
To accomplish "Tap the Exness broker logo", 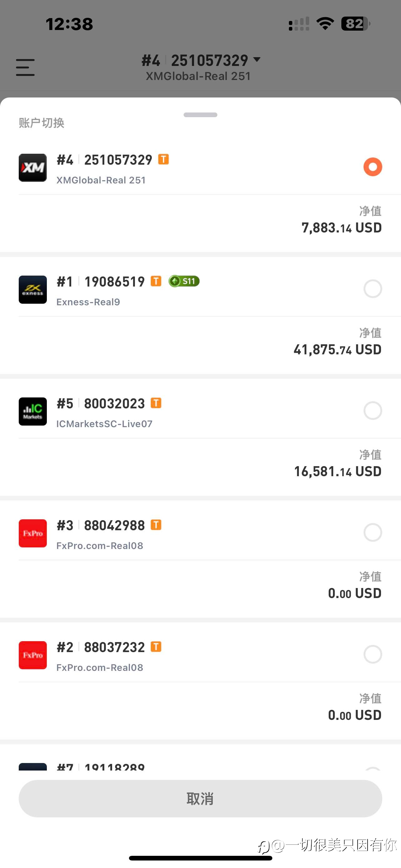I will pyautogui.click(x=33, y=290).
